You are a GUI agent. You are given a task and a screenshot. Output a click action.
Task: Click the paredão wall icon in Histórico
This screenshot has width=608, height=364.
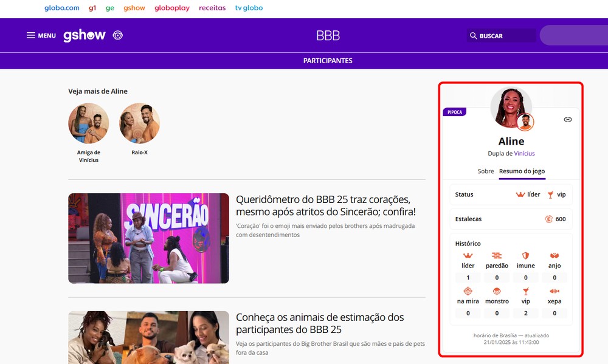(x=497, y=255)
